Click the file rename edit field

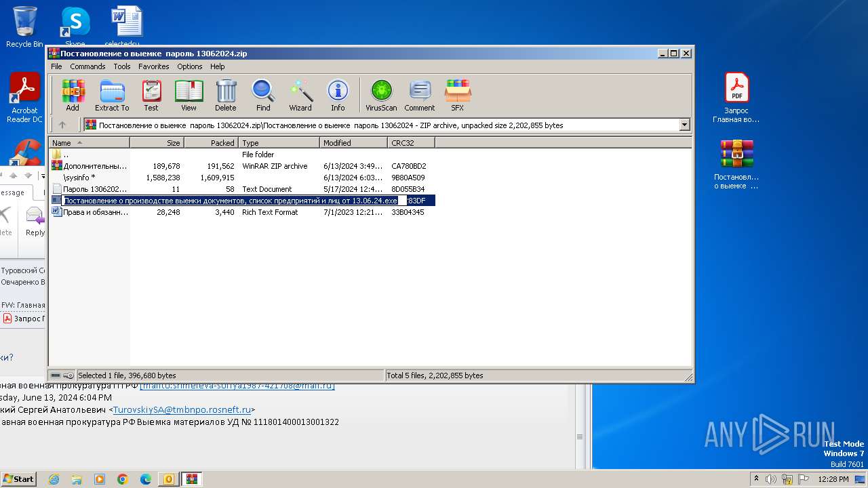point(234,201)
